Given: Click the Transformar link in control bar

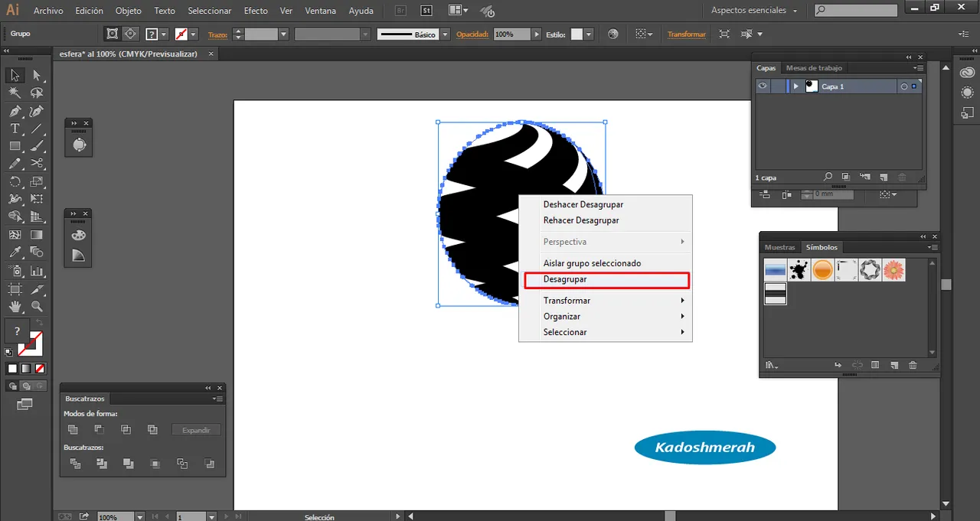Looking at the screenshot, I should click(686, 34).
